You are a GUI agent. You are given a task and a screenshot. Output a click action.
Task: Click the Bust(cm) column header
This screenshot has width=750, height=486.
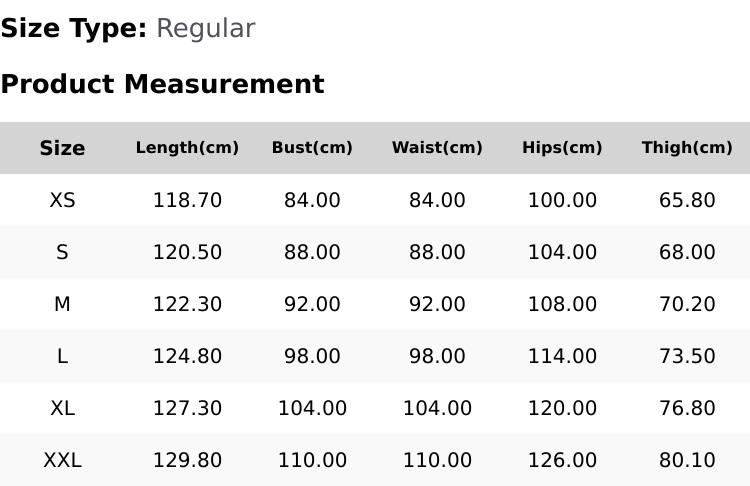click(312, 148)
